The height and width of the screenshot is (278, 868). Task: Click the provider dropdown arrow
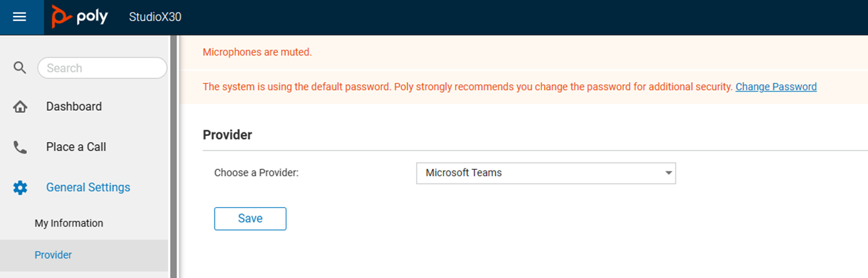coord(668,173)
